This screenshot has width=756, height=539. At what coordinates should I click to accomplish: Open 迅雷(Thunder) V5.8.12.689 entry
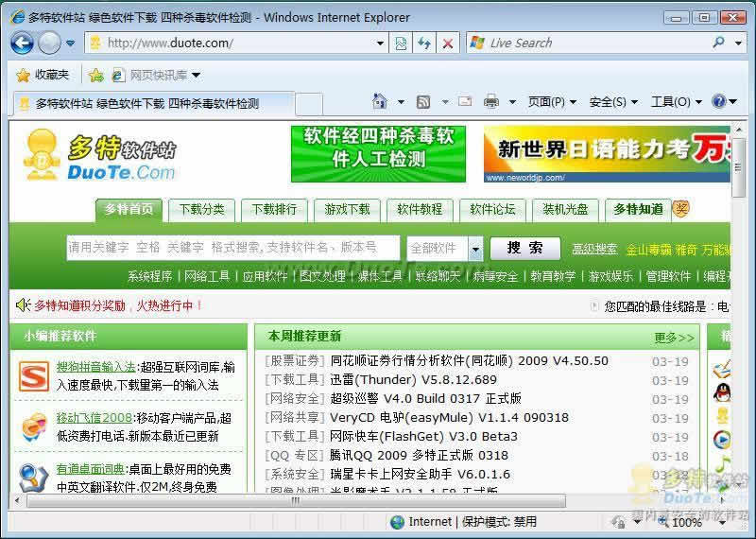[x=413, y=380]
